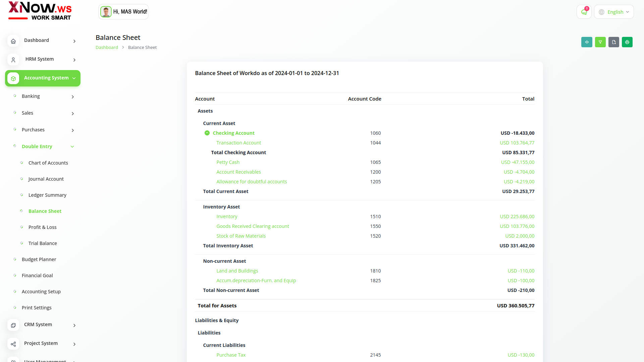Click the gray file export icon

click(613, 42)
